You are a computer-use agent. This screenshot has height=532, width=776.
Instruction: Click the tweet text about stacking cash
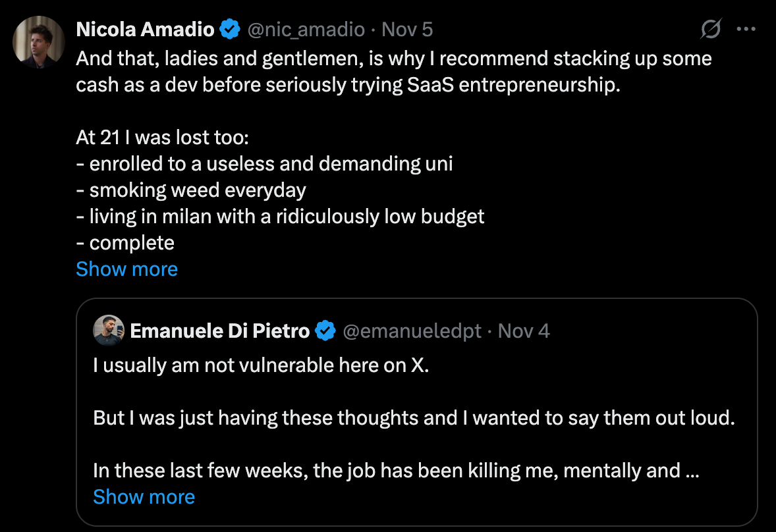(x=393, y=59)
